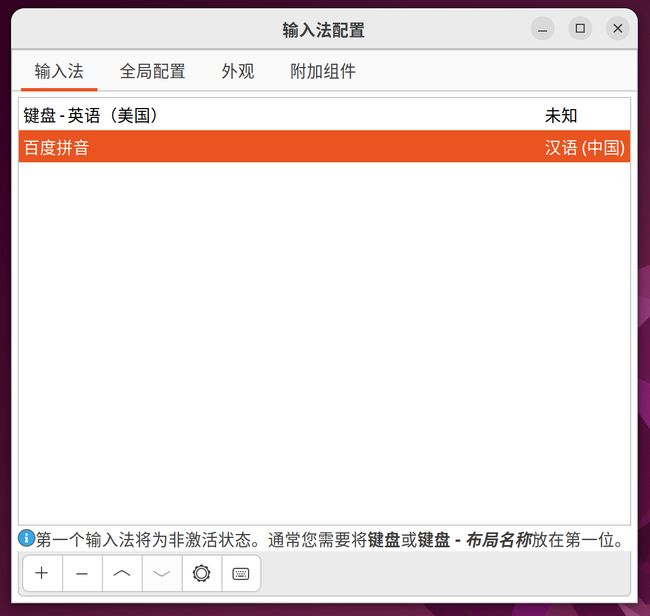
Task: Select the 百度拼音 input method row
Action: click(x=324, y=146)
